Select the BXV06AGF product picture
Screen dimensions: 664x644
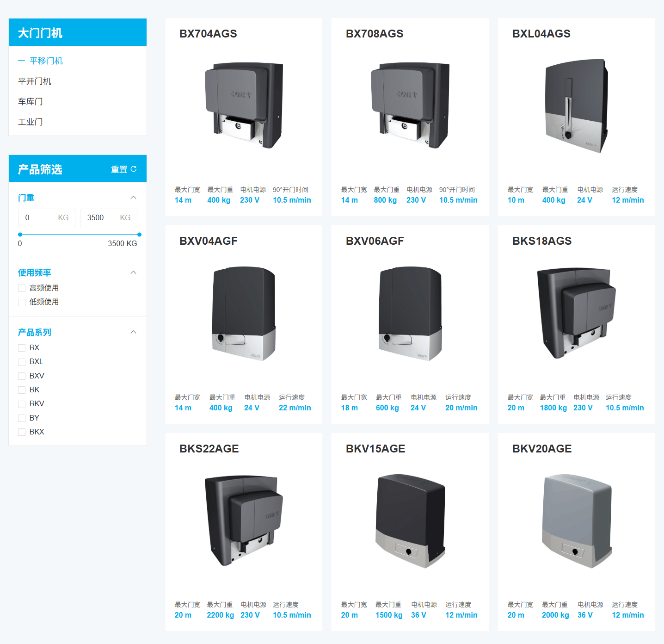tap(410, 313)
